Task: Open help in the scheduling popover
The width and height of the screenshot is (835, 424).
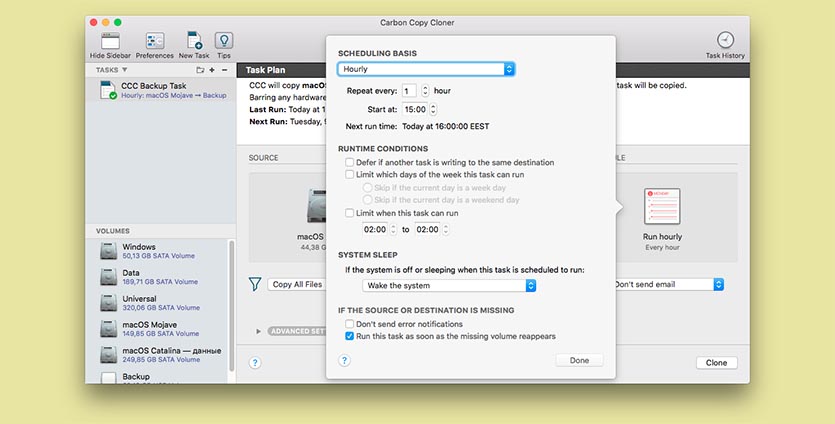Action: coord(345,360)
